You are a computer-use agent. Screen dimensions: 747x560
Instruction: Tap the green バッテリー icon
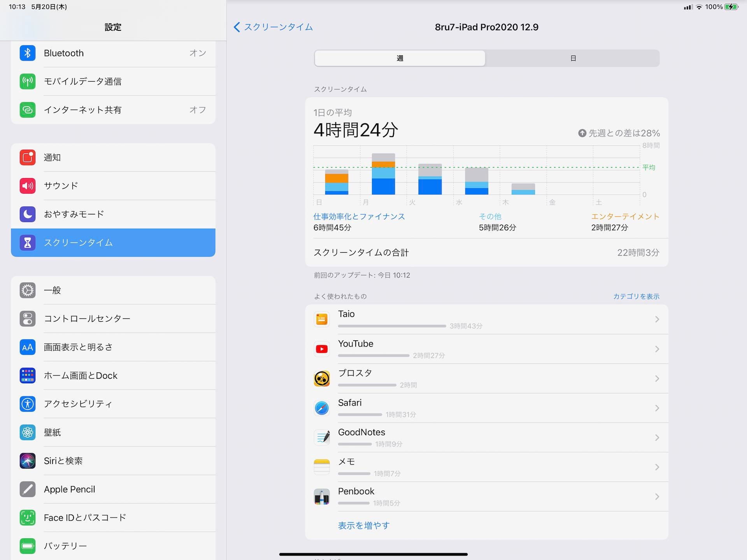28,546
